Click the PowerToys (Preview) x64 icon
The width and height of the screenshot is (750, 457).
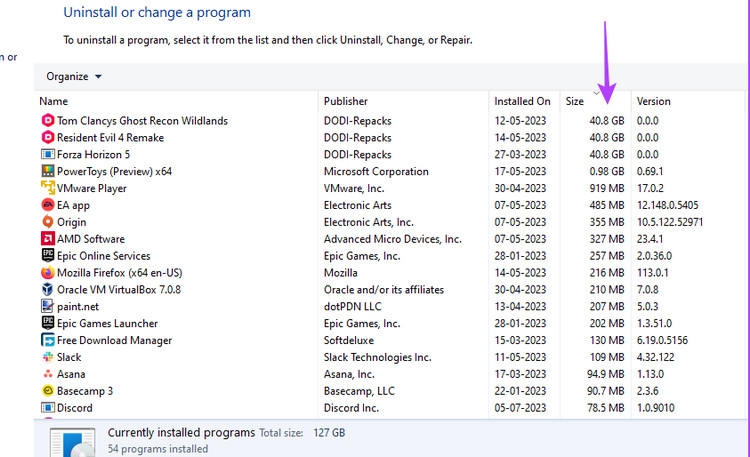(x=47, y=171)
